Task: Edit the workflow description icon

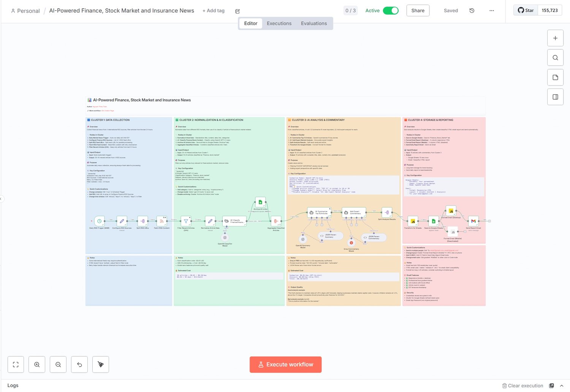Action: tap(237, 11)
